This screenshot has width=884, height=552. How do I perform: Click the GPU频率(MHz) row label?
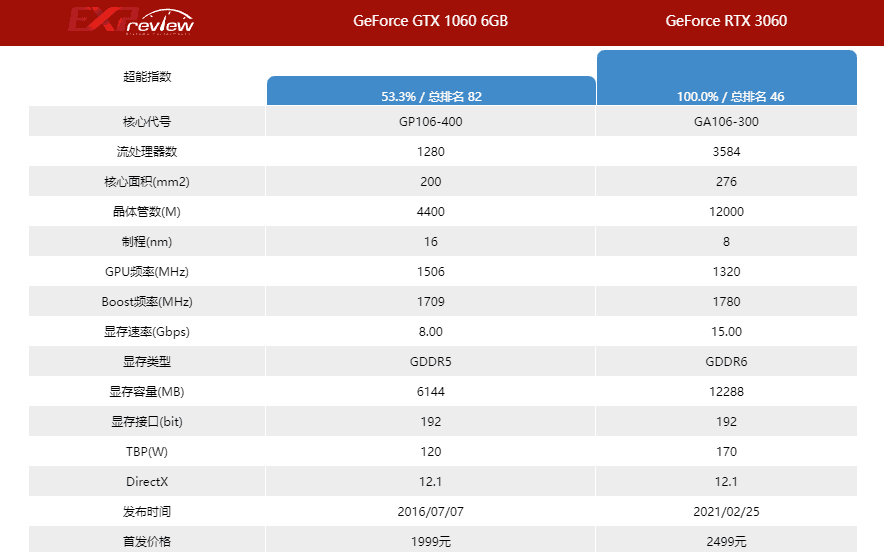coord(147,271)
